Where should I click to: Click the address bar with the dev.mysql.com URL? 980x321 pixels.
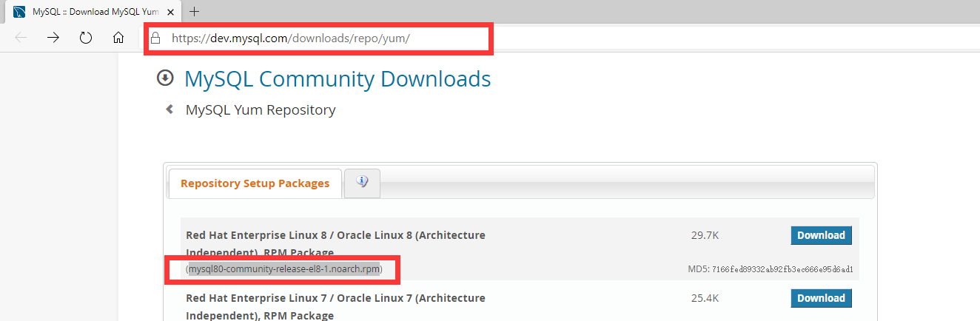(318, 38)
